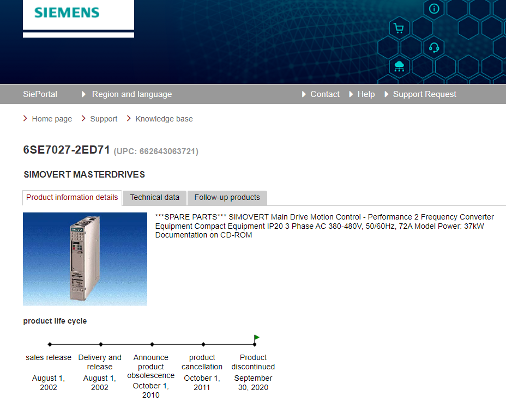Click the cloud network hexagon icon

[x=399, y=66]
